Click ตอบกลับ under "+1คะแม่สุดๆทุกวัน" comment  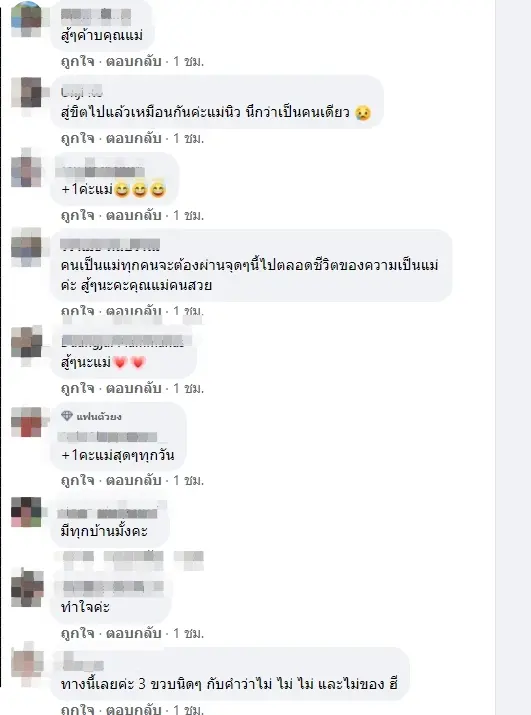(x=134, y=480)
